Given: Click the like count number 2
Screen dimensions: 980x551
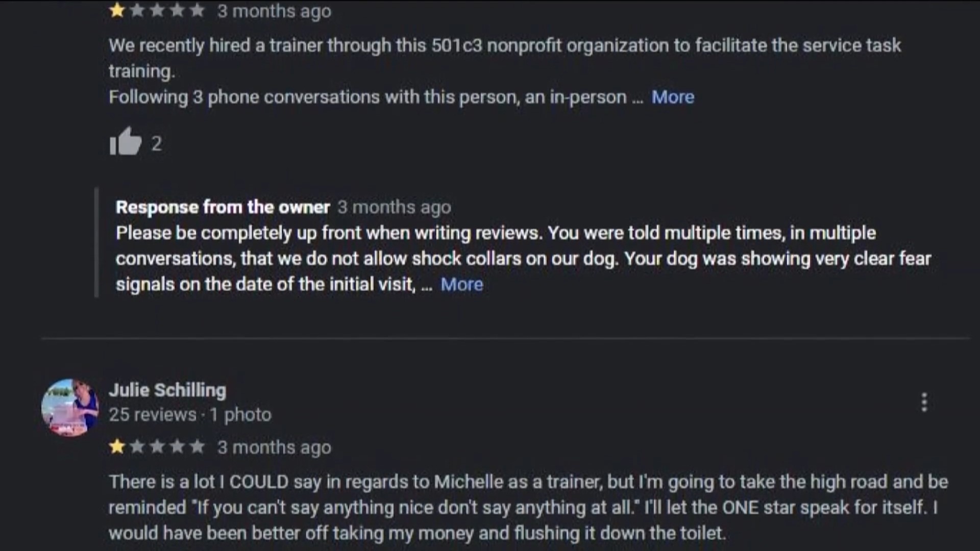Looking at the screenshot, I should tap(157, 144).
